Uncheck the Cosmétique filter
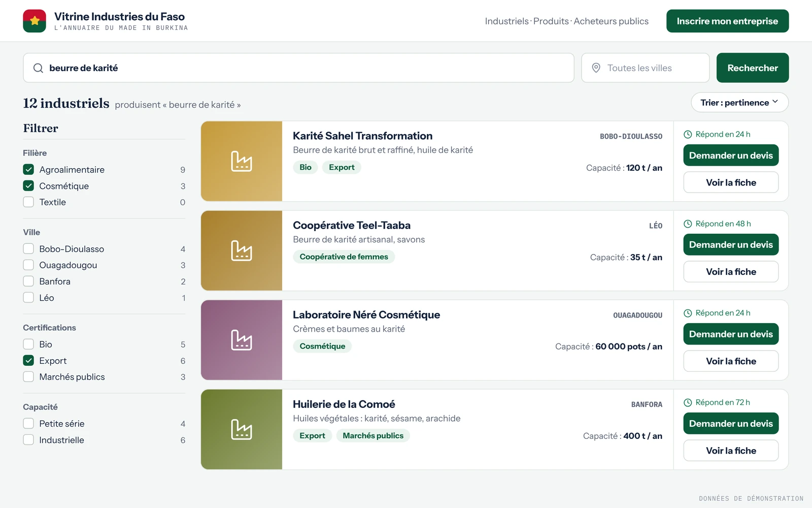The image size is (812, 508). tap(28, 186)
